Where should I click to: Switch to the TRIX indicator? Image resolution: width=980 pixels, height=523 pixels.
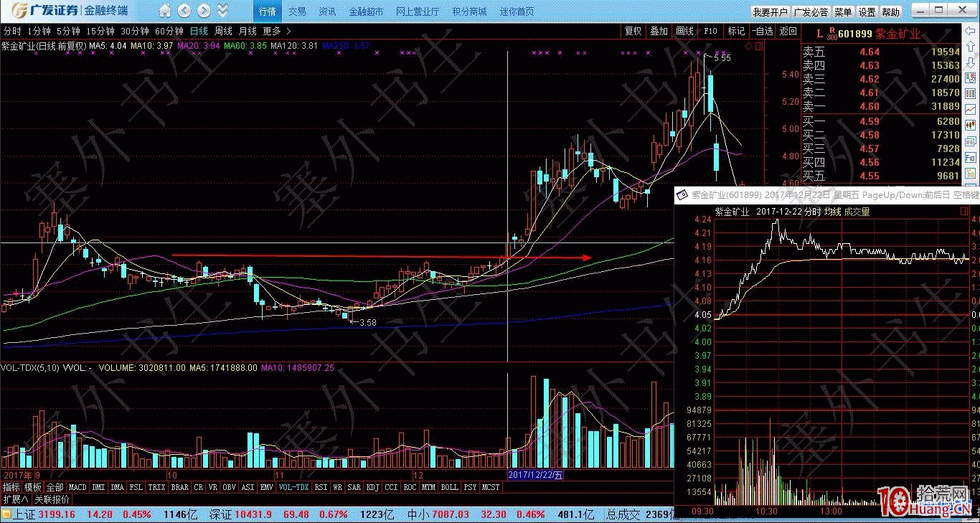[156, 487]
